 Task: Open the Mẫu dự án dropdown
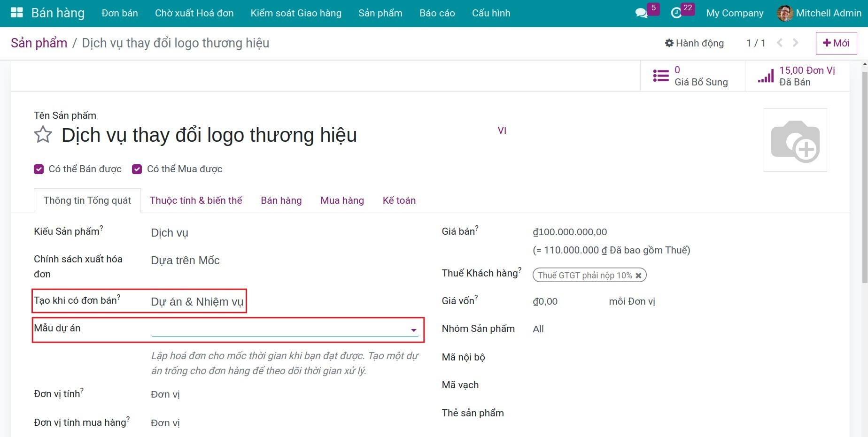(x=413, y=330)
